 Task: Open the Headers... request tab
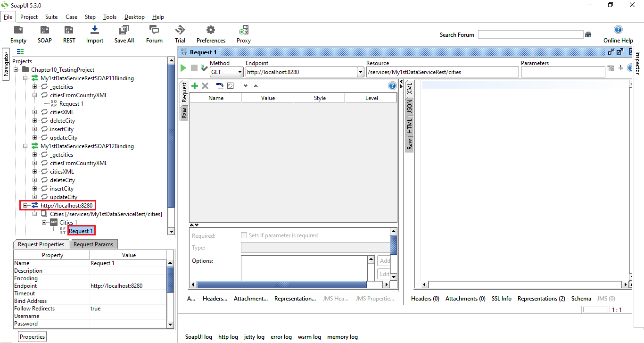215,299
